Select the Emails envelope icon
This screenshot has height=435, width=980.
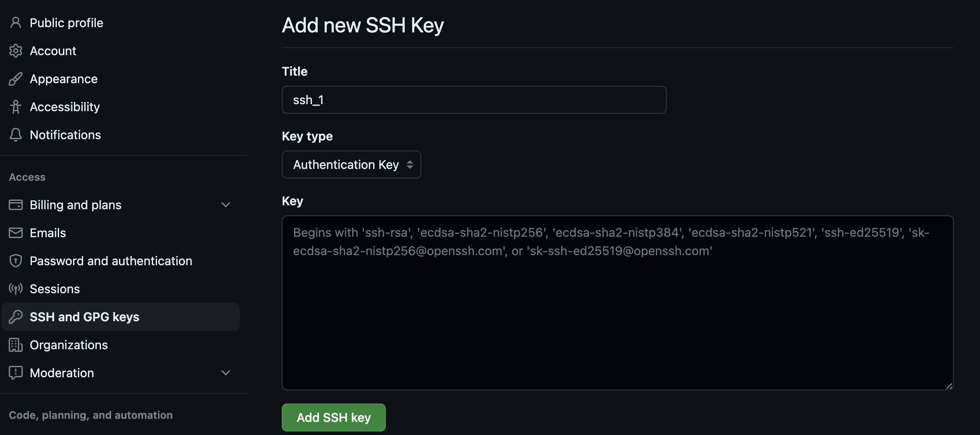click(16, 232)
